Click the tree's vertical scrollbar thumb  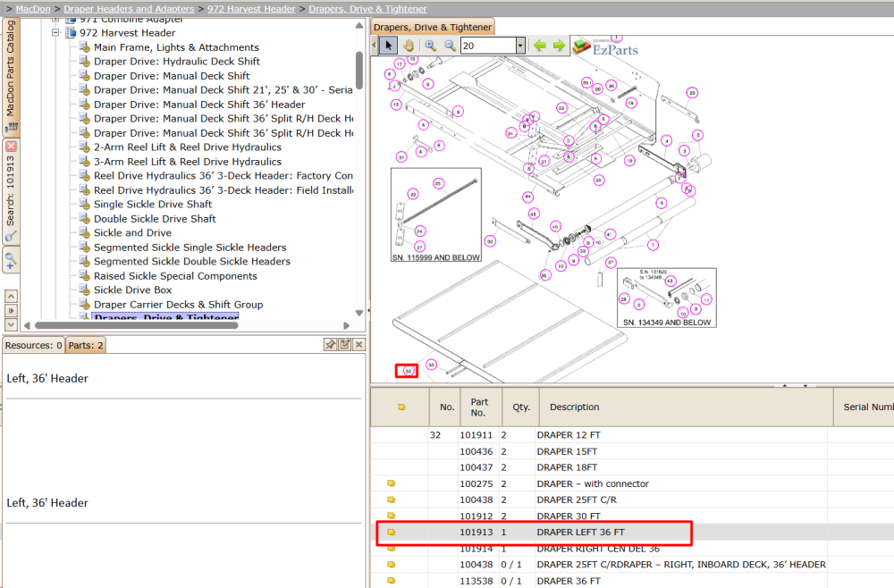click(359, 70)
